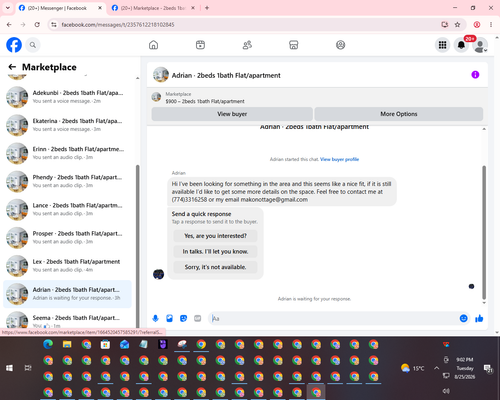The image size is (500, 400).
Task: Expand the account profile menu
Action: [480, 45]
